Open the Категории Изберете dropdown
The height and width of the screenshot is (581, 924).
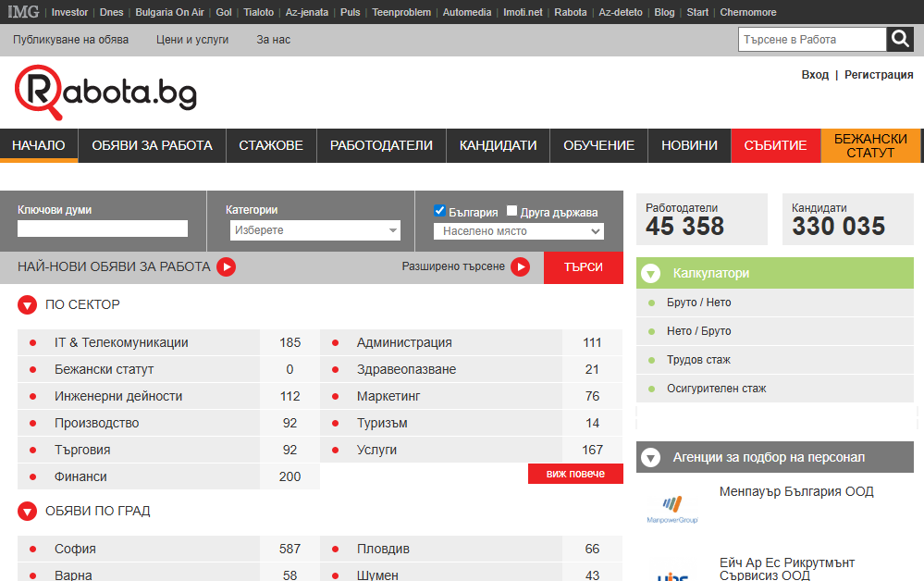pos(315,230)
